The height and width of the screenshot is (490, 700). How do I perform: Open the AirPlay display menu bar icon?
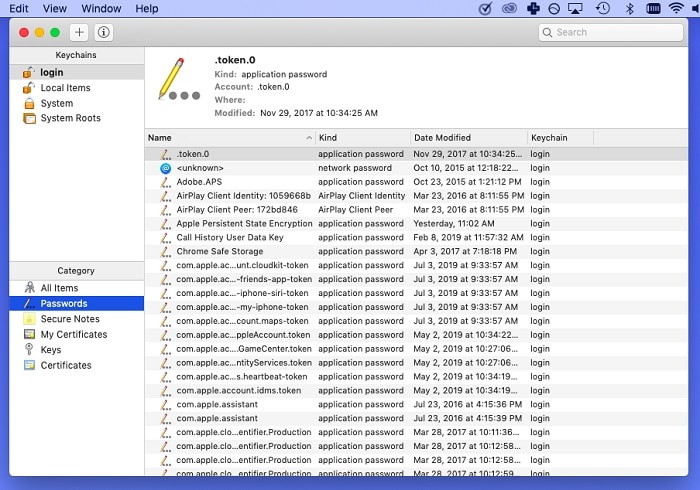click(x=575, y=8)
